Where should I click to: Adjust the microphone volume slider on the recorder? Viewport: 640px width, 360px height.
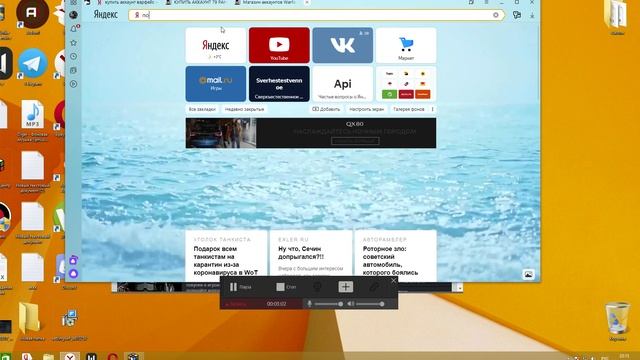329,304
